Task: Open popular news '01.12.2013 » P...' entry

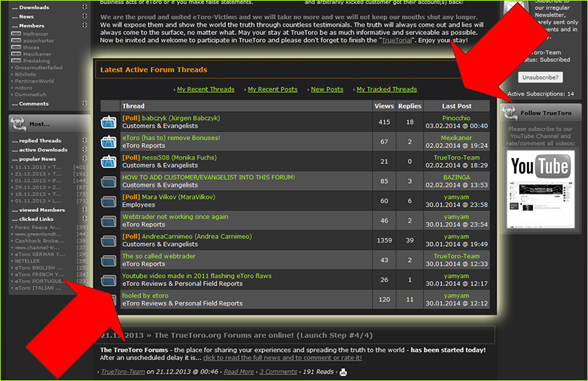Action: coord(38,181)
